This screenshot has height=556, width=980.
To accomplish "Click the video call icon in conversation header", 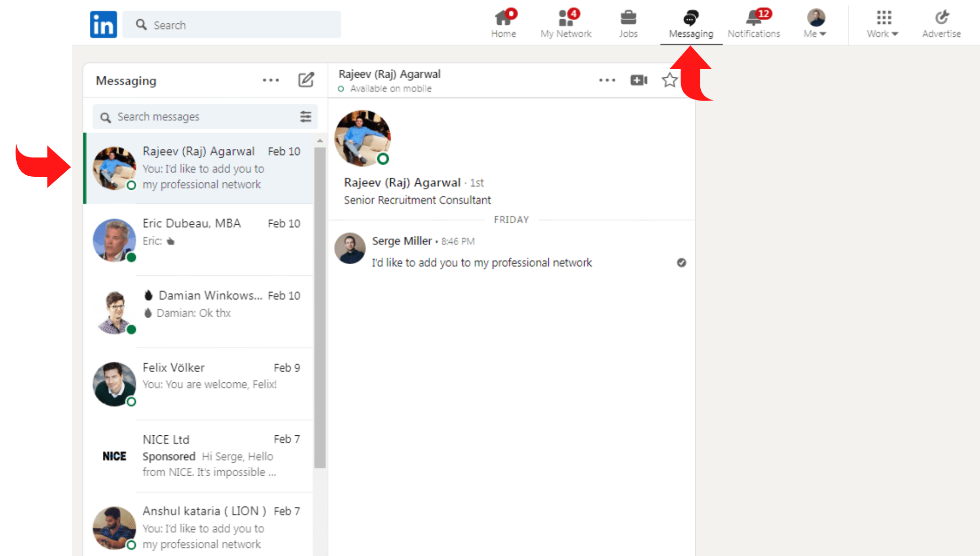I will (638, 80).
